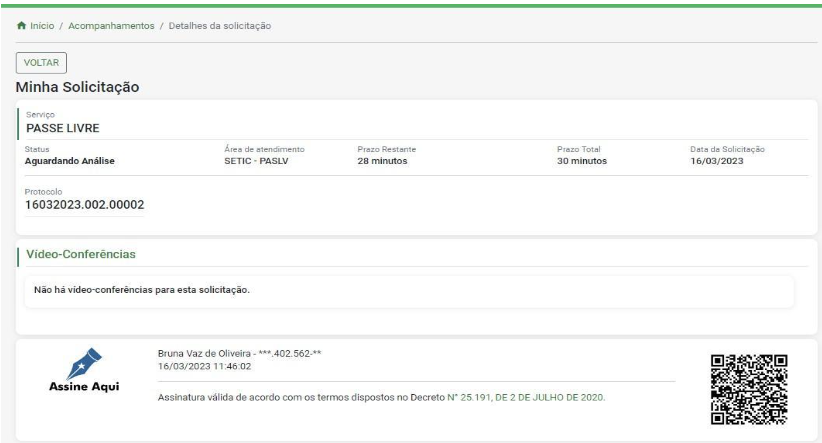Viewport: 822px width, 443px height.
Task: Open Decreto Nº 25.191 link
Action: [x=526, y=397]
